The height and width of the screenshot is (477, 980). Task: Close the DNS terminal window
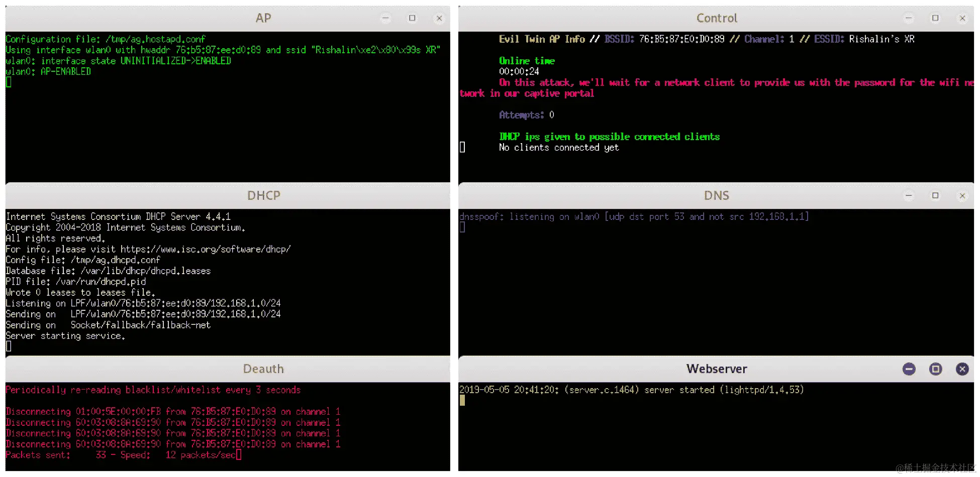tap(962, 195)
